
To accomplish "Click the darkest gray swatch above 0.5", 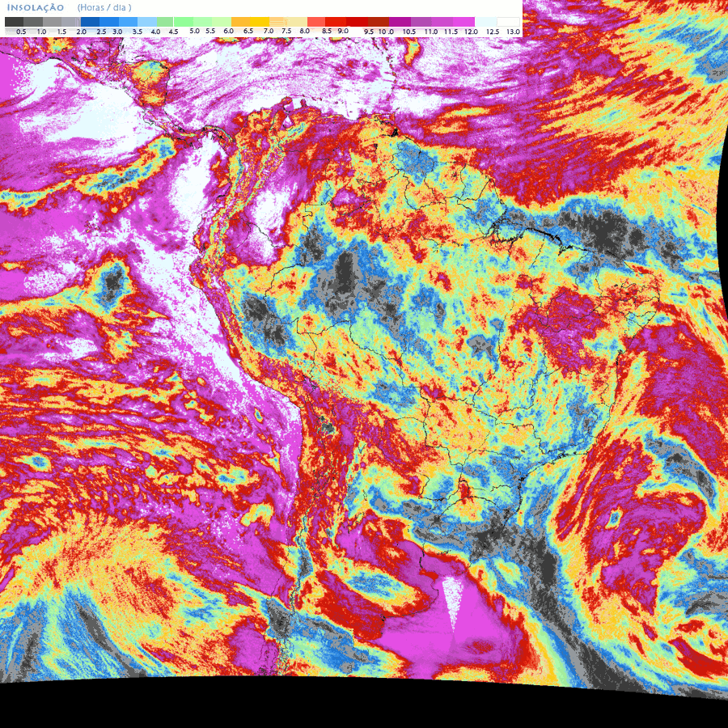I will (14, 22).
